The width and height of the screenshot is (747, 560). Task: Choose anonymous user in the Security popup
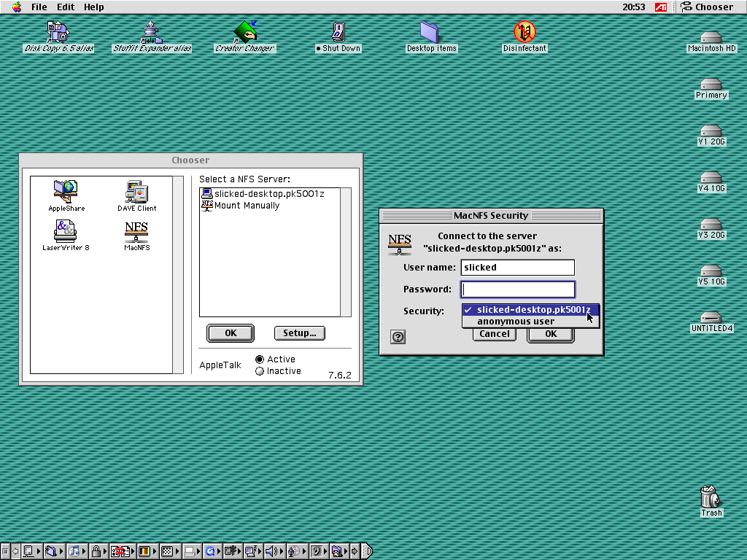click(531, 322)
